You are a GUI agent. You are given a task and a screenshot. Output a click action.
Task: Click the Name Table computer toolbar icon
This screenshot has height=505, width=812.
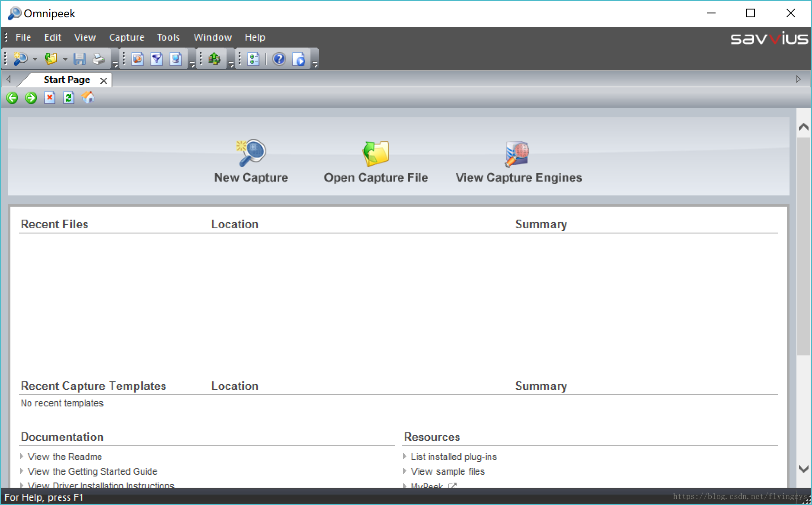176,58
